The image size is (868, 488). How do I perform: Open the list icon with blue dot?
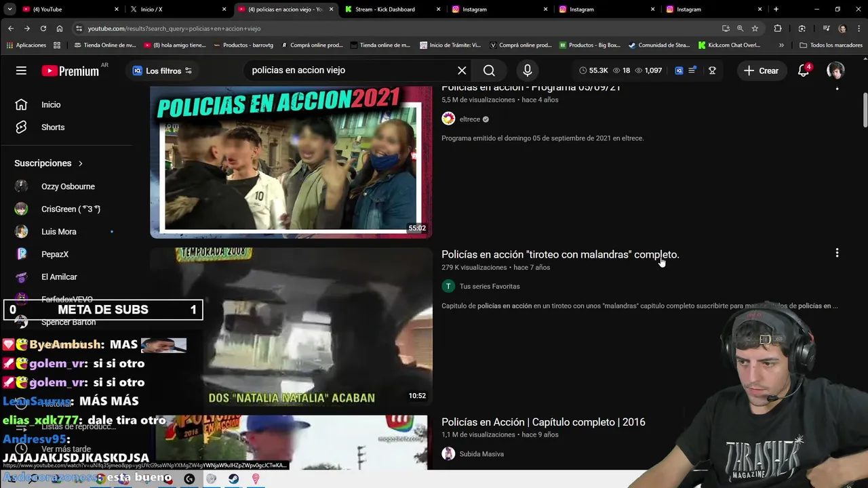[692, 70]
